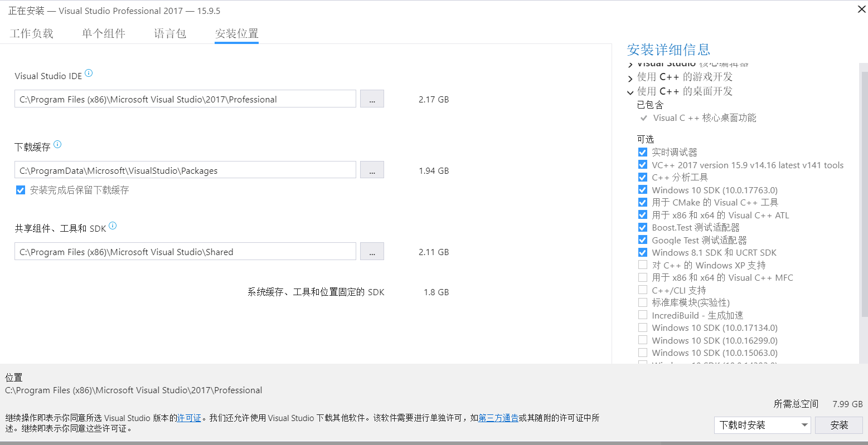Check Windows 10 SDK (10.0.17134.0)
The height and width of the screenshot is (445, 868).
click(643, 327)
